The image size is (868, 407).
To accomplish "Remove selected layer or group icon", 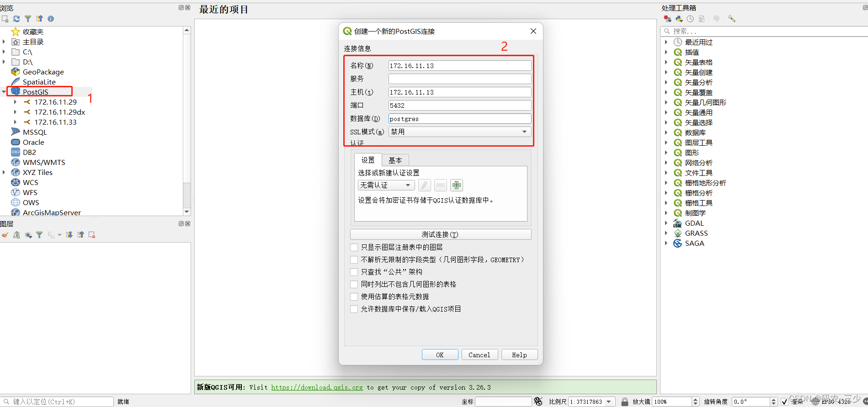I will [x=92, y=235].
